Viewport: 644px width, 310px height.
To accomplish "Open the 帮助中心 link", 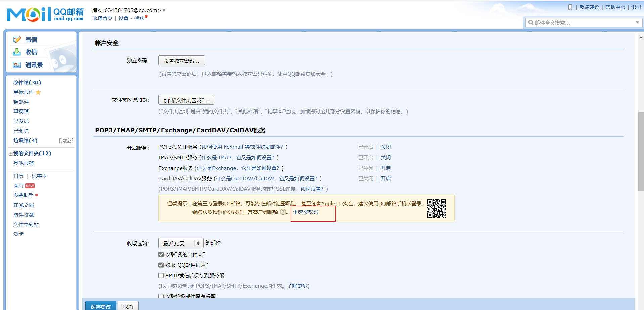I will tap(615, 7).
